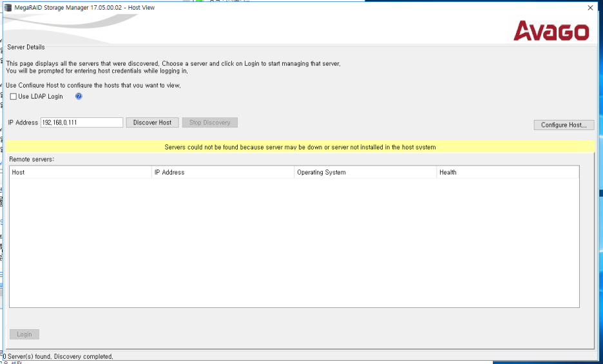Image resolution: width=603 pixels, height=364 pixels.
Task: Sort by the Host column header
Action: point(81,172)
